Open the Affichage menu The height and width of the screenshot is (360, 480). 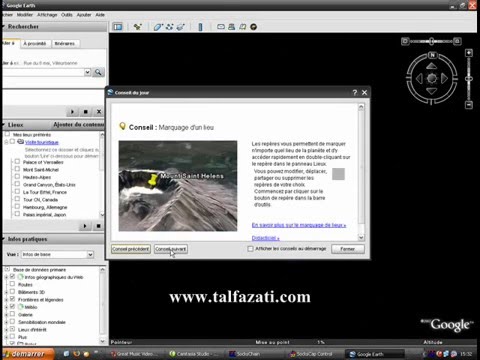coord(47,15)
